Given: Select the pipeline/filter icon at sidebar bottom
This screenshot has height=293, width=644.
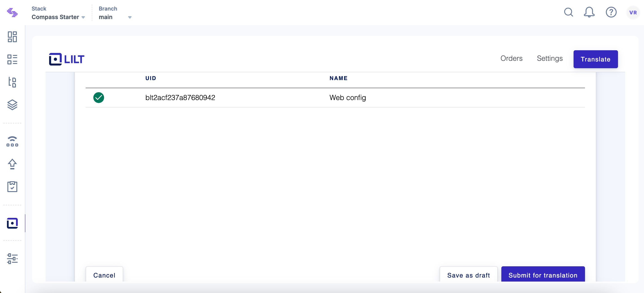Looking at the screenshot, I should click(x=12, y=258).
